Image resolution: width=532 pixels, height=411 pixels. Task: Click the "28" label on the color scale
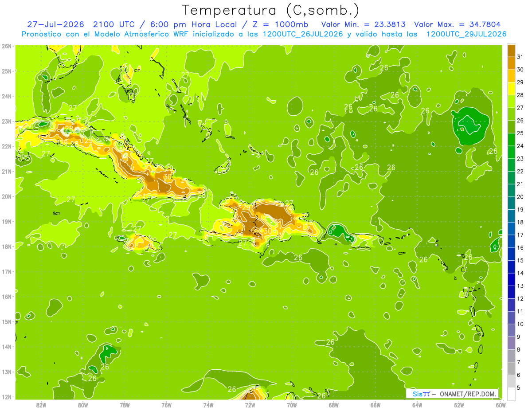tap(520, 95)
